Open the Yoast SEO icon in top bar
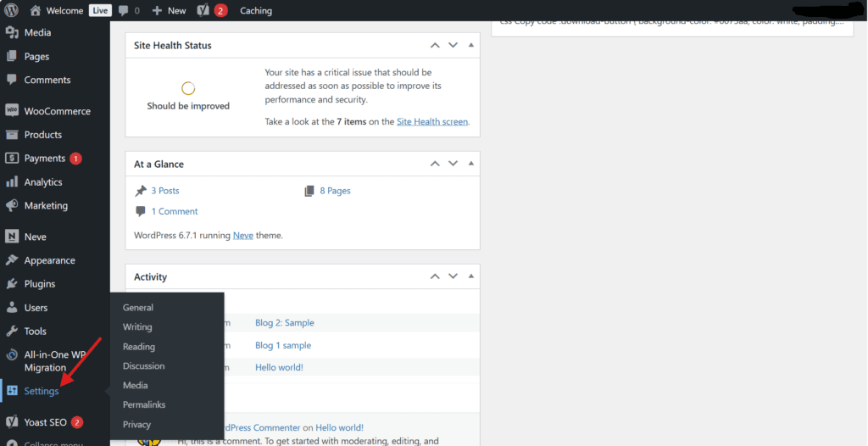The image size is (868, 446). (x=203, y=10)
